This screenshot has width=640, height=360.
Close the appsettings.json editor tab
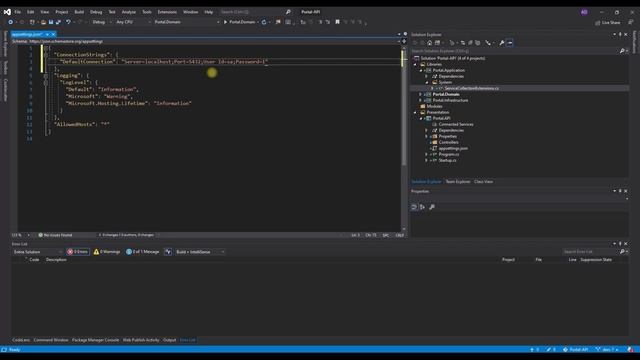coord(53,35)
